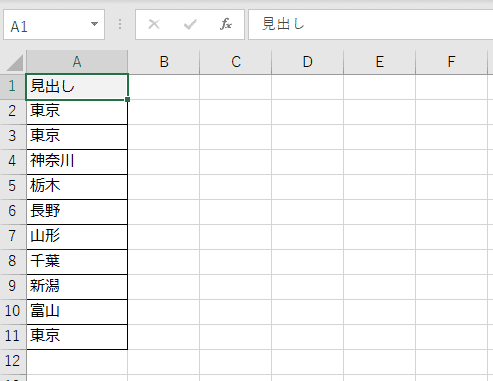The image size is (493, 381).
Task: Select row 12 header
Action: click(13, 361)
